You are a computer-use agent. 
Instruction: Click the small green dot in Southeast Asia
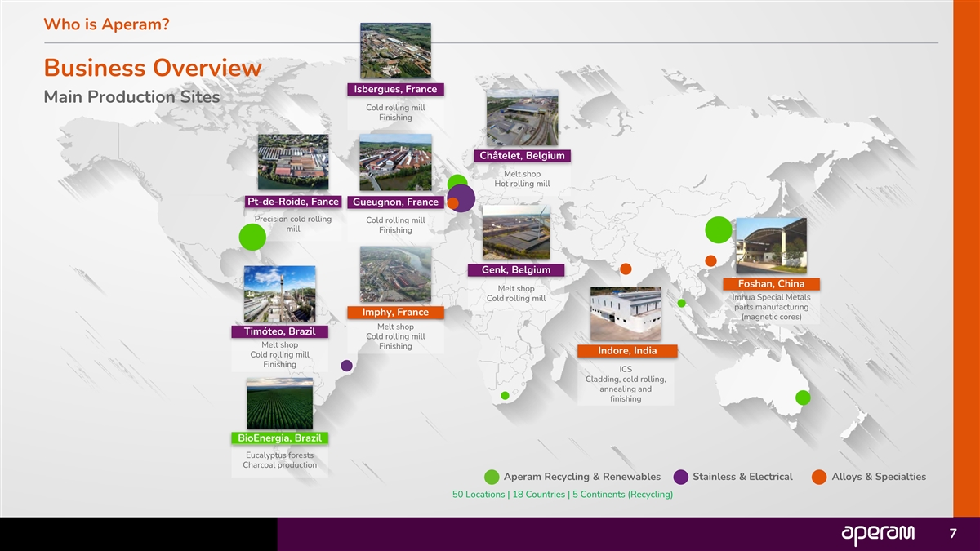coord(681,304)
